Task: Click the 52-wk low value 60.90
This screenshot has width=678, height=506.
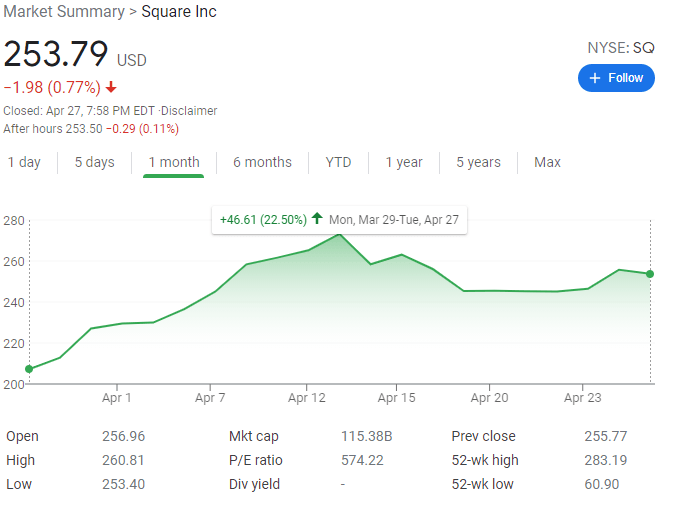Action: (x=602, y=484)
